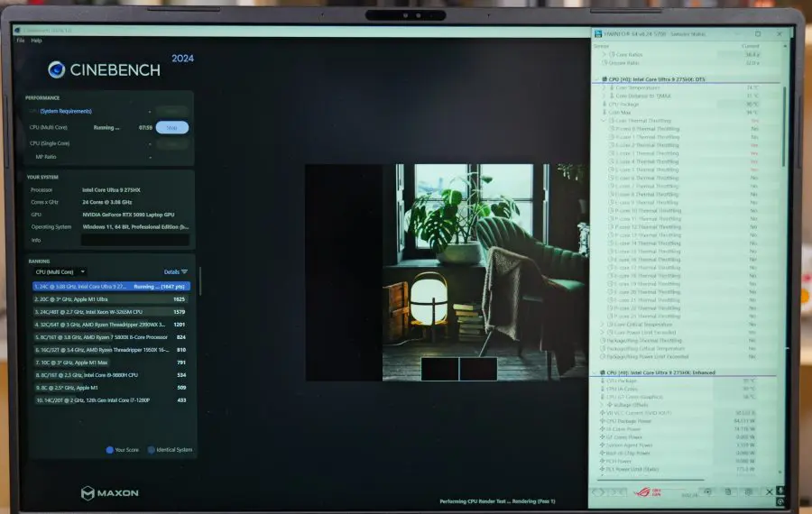
Task: Click the CPU (Single Core) performance label
Action: tap(50, 143)
